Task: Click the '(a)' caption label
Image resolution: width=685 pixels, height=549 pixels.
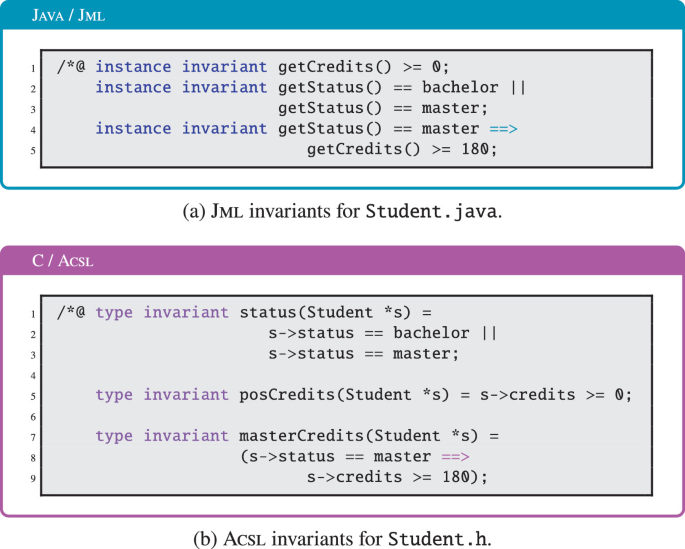Action: point(194,210)
